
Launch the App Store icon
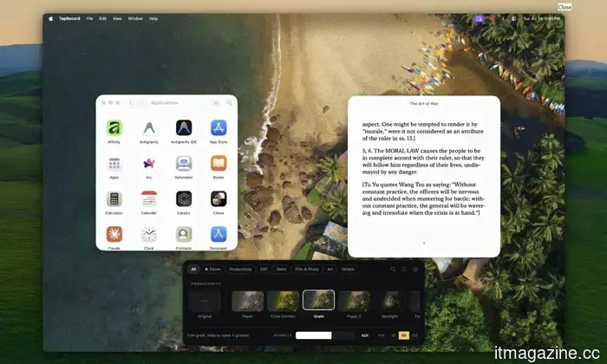(x=219, y=128)
